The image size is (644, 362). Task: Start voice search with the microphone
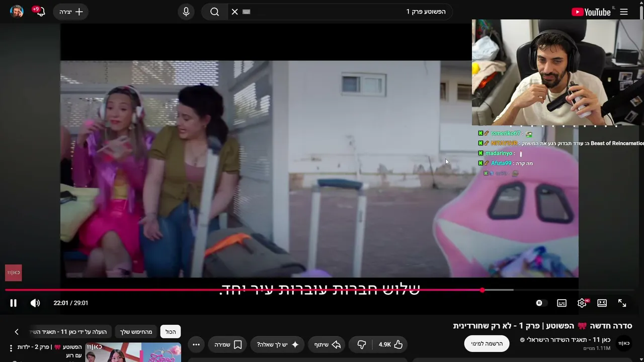tap(186, 12)
